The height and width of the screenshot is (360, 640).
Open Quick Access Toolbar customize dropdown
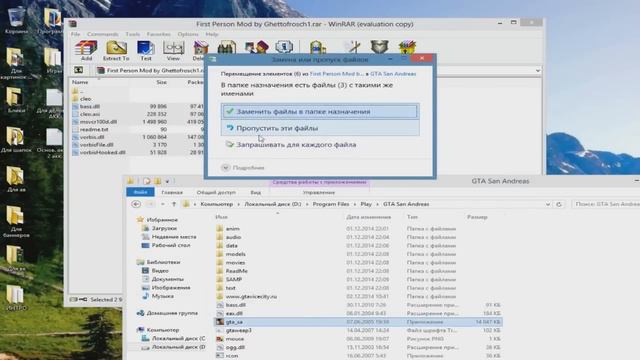click(167, 181)
